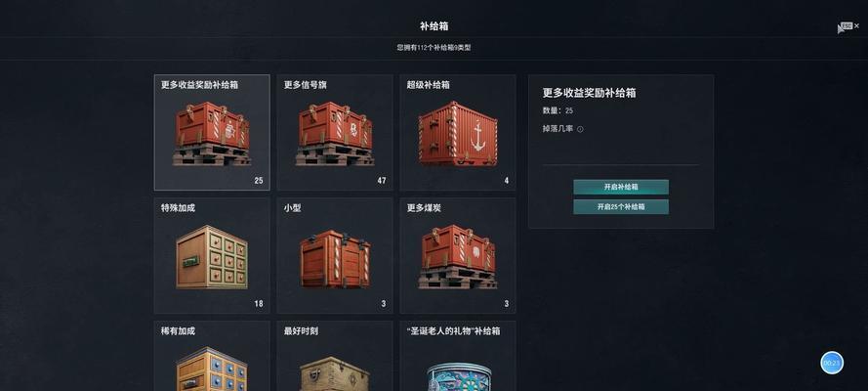Screen dimensions: 868x391
Task: Show drop rate info next to 掉落几率
Action: point(580,129)
